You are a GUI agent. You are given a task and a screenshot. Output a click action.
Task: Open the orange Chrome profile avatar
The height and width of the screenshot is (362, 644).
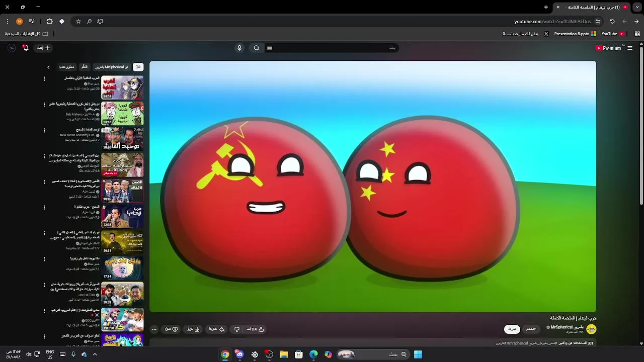[19, 22]
